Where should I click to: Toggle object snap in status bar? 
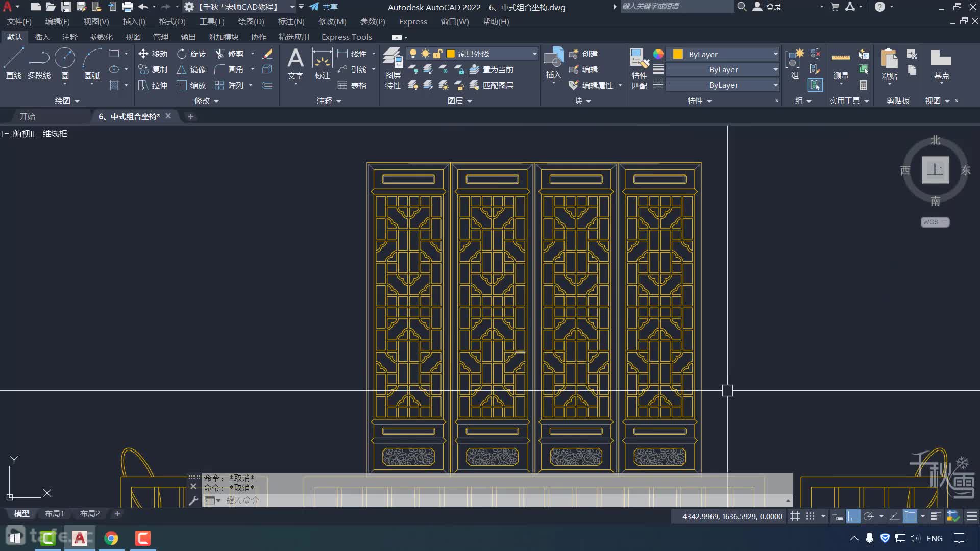click(910, 516)
